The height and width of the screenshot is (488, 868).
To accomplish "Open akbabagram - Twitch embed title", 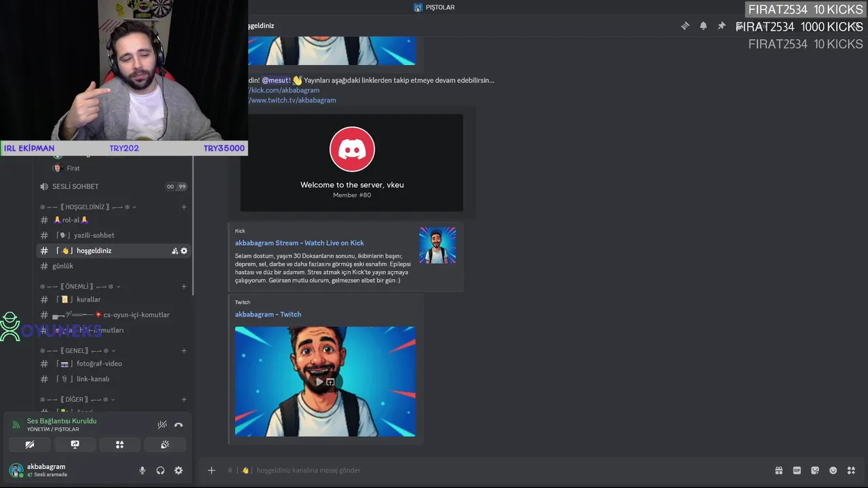I will point(268,314).
